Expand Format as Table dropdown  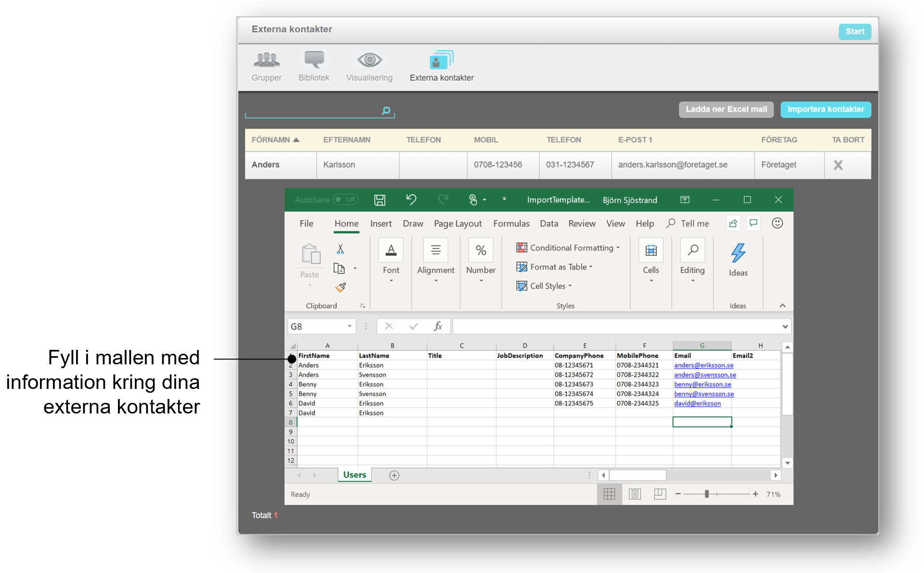point(591,267)
